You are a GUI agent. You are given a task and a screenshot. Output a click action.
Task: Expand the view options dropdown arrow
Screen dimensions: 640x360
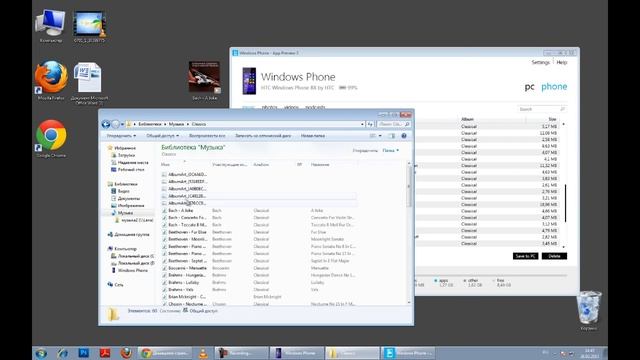[380, 136]
